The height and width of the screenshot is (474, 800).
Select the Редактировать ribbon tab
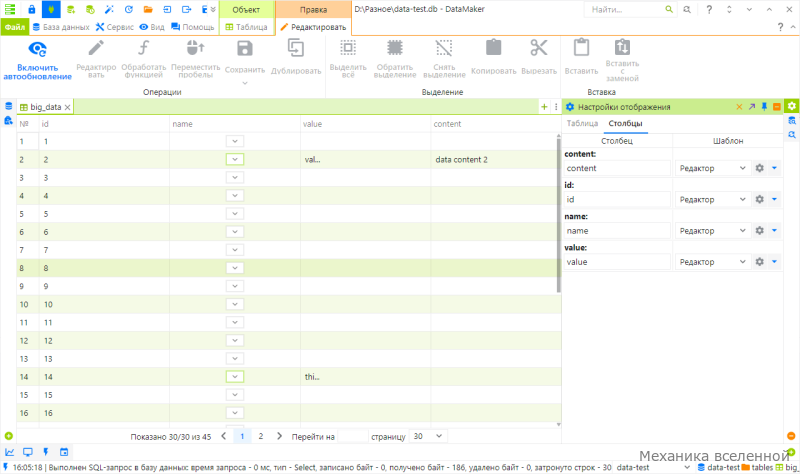click(313, 27)
